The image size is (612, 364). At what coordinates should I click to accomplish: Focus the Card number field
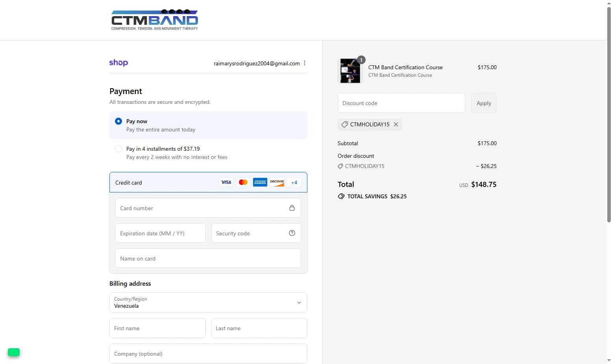208,208
